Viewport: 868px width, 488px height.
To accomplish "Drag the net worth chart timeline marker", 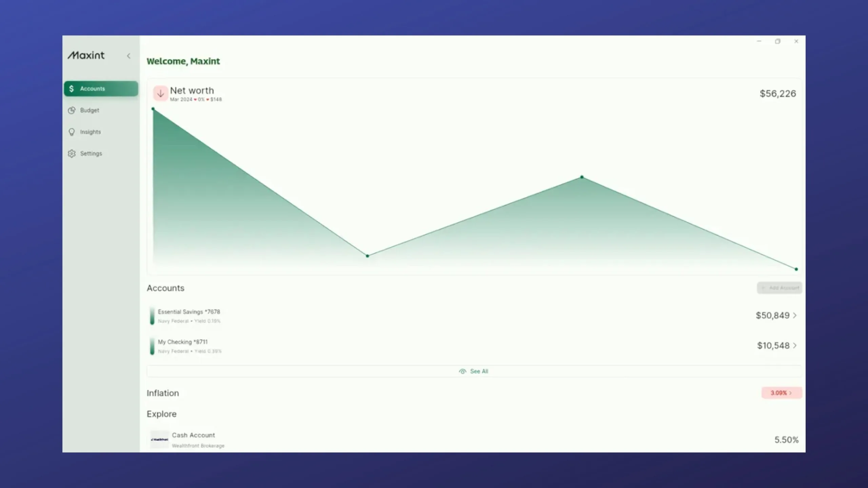I will click(796, 269).
